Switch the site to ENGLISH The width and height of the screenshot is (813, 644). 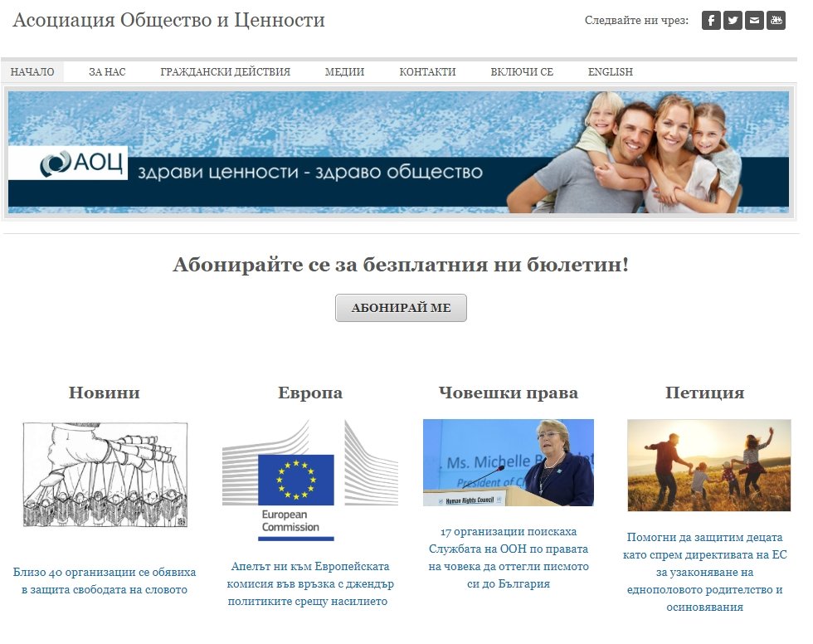pyautogui.click(x=610, y=72)
